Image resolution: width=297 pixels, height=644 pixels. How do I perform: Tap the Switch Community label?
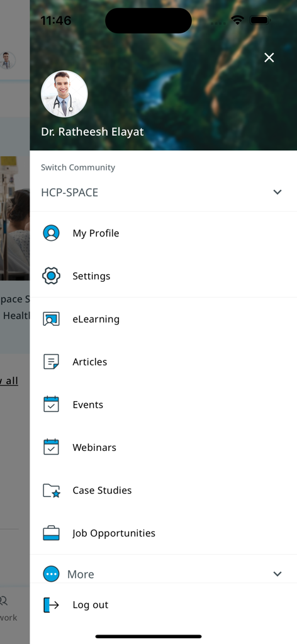[78, 167]
